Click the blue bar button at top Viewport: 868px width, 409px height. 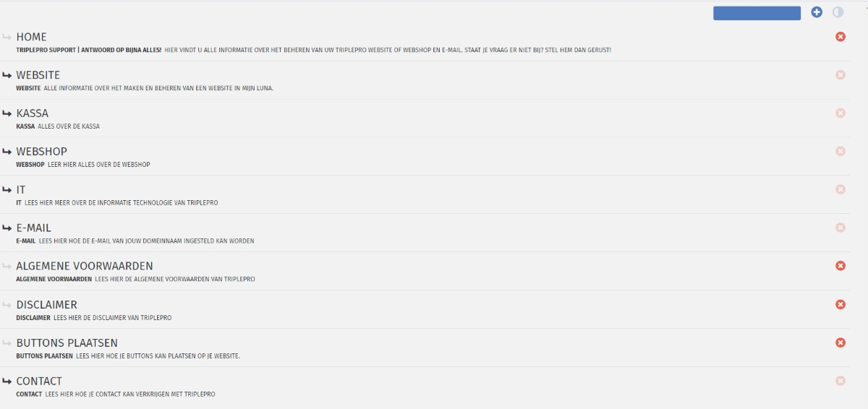click(x=757, y=13)
